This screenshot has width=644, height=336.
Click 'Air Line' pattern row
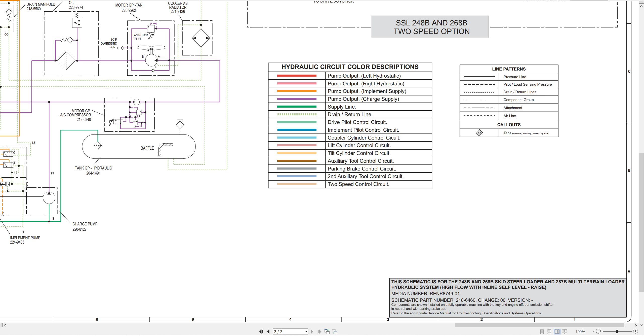[509, 116]
